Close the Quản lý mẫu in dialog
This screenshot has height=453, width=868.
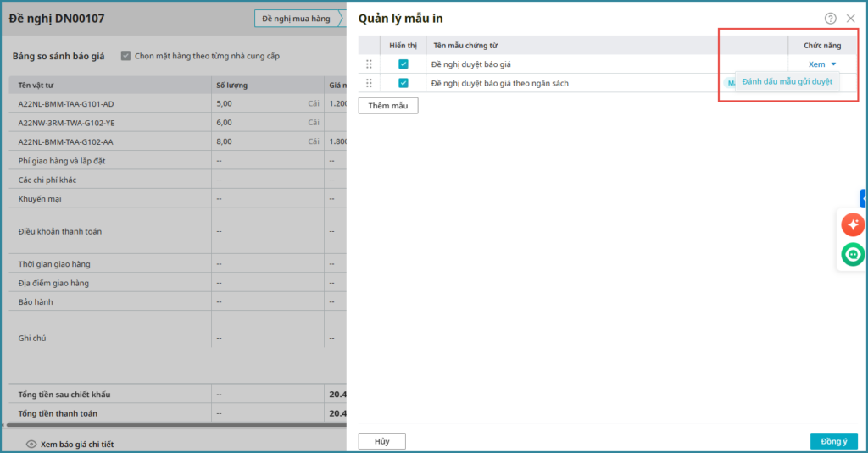pyautogui.click(x=850, y=19)
